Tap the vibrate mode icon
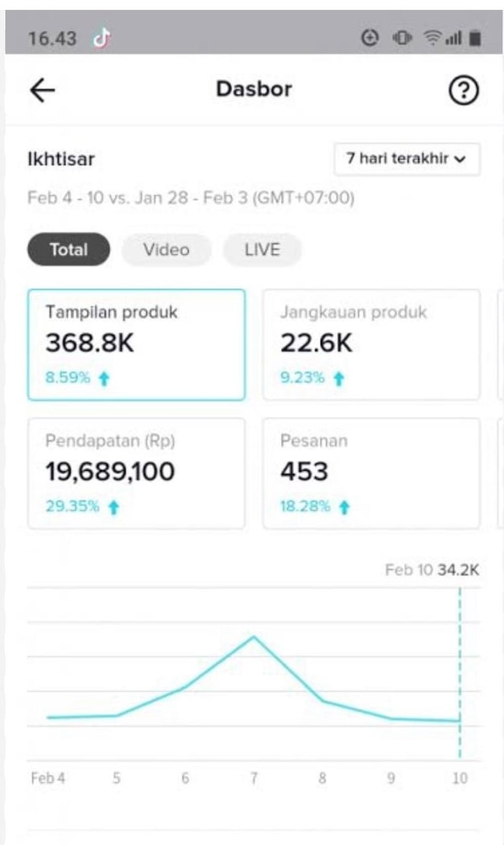This screenshot has height=845, width=504. tap(402, 38)
